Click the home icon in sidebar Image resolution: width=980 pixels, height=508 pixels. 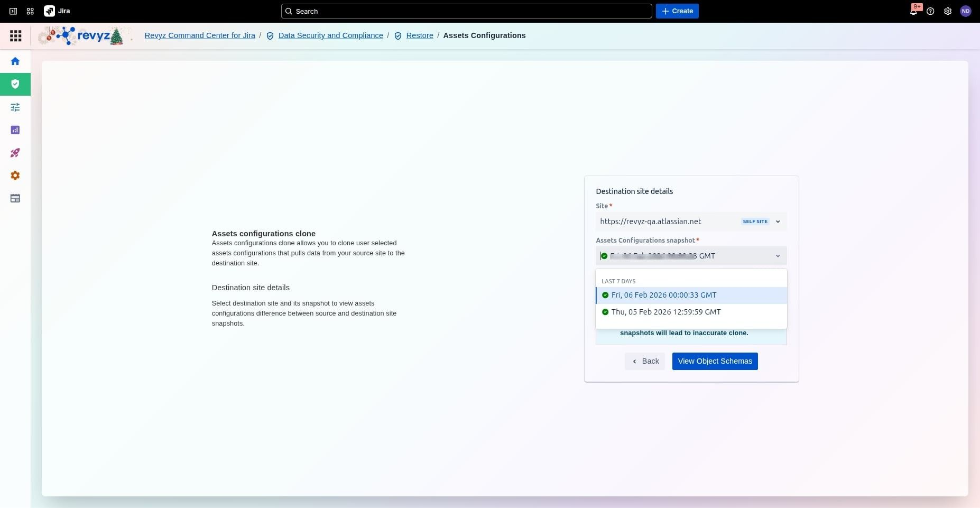[15, 61]
